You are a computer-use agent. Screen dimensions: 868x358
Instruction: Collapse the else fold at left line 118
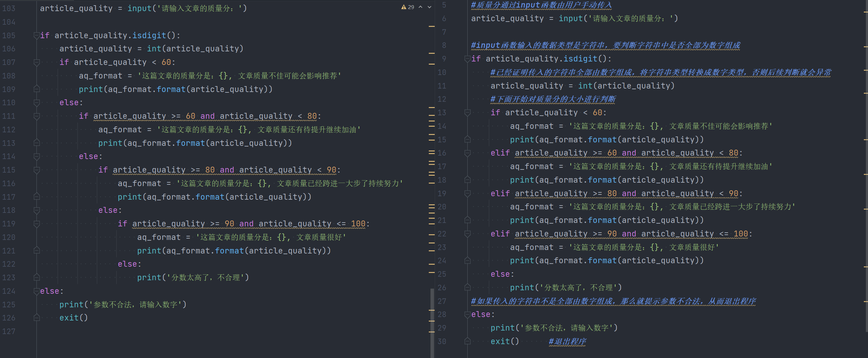click(x=36, y=210)
